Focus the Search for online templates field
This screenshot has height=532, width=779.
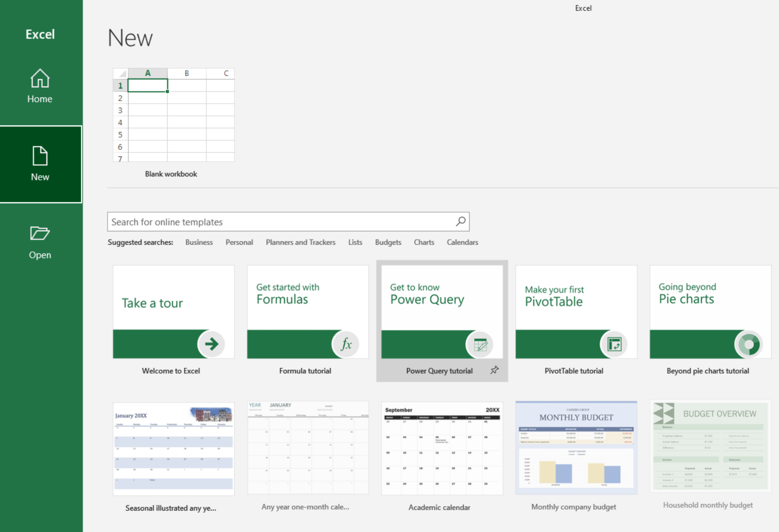click(x=288, y=222)
